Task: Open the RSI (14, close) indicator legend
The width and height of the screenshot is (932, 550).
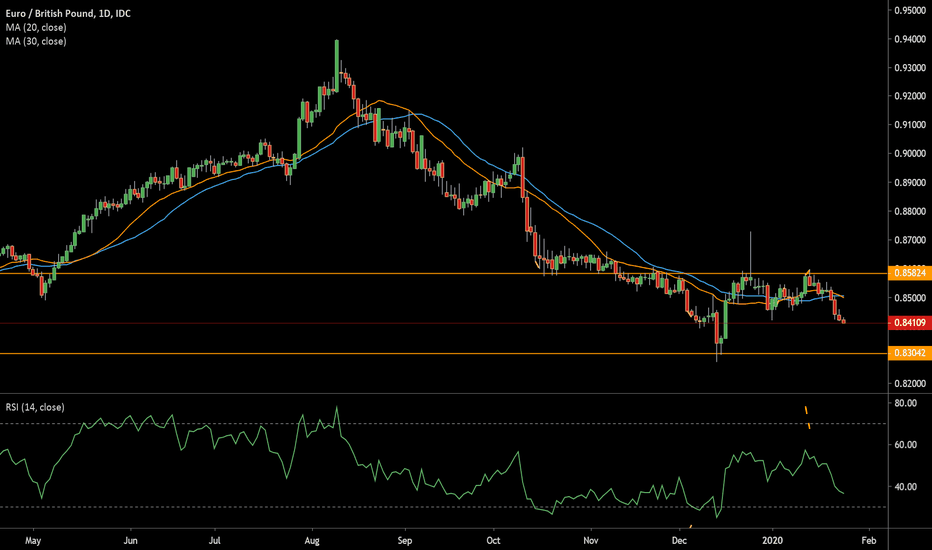Action: click(x=36, y=407)
